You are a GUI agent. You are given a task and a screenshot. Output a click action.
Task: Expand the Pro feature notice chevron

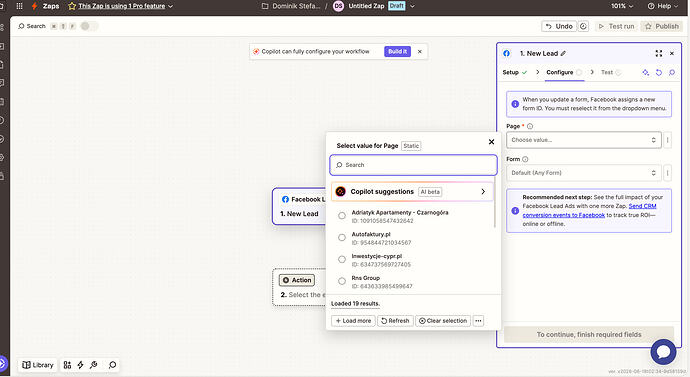[x=171, y=6]
